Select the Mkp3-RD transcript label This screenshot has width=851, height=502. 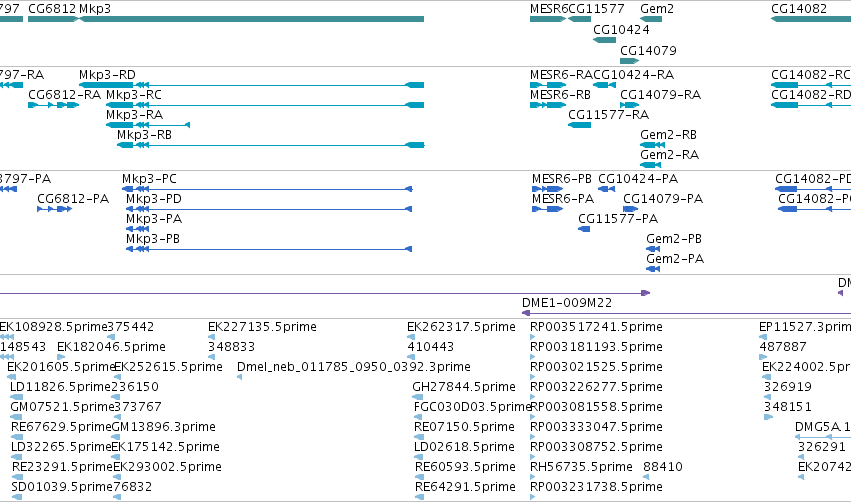pyautogui.click(x=107, y=74)
